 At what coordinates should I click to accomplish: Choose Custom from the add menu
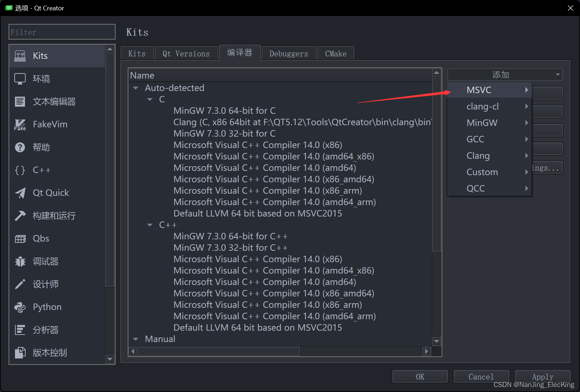point(489,172)
